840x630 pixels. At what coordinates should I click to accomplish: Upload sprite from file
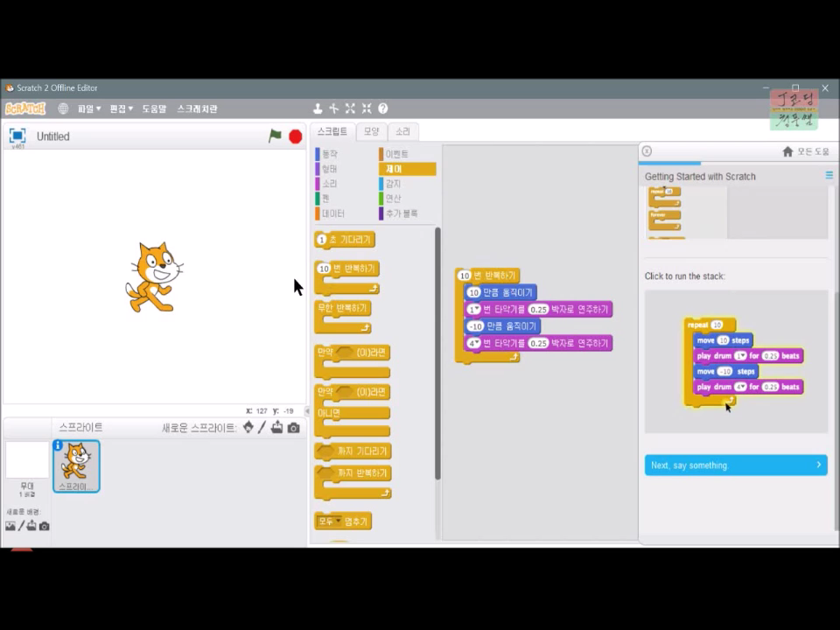(277, 428)
